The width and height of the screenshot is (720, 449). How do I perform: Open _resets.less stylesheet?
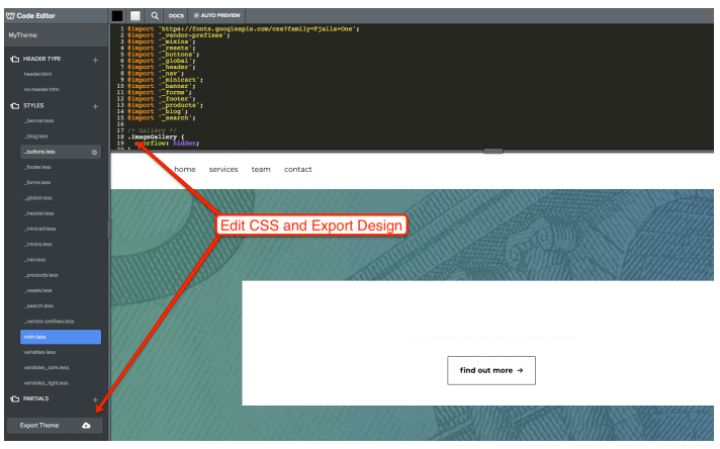(x=38, y=291)
